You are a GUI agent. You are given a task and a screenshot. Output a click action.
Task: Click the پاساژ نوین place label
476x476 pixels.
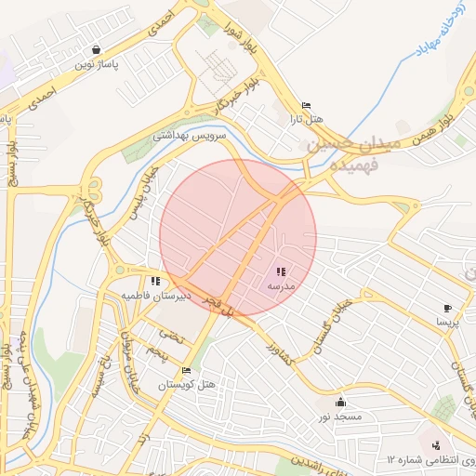pos(97,65)
